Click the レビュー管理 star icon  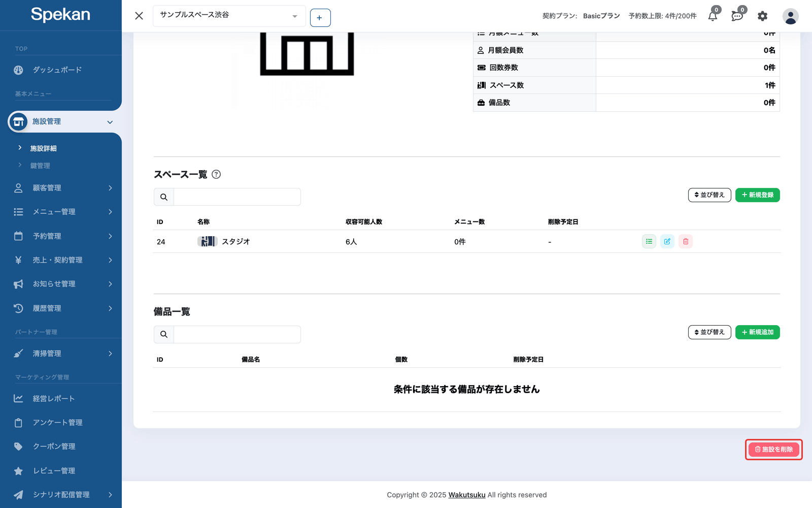pyautogui.click(x=18, y=471)
